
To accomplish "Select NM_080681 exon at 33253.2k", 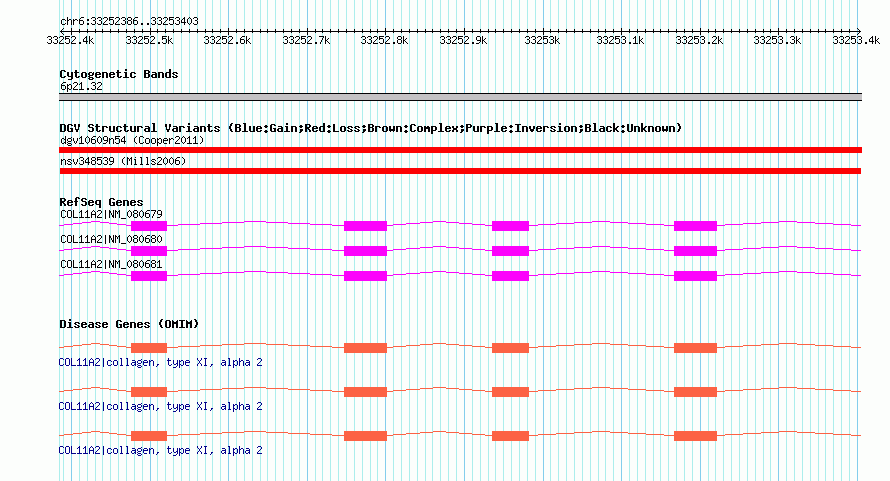I will point(695,276).
